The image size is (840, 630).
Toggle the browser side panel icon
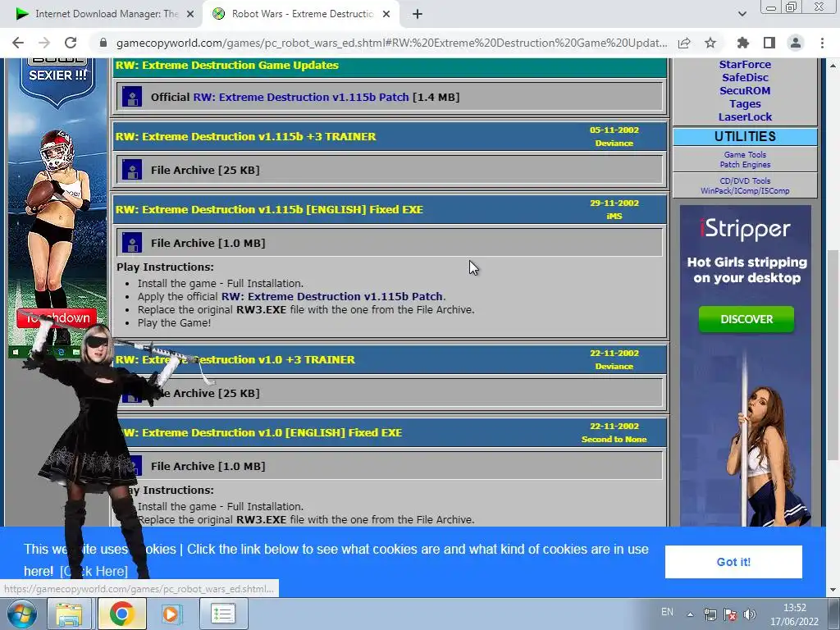(x=769, y=43)
